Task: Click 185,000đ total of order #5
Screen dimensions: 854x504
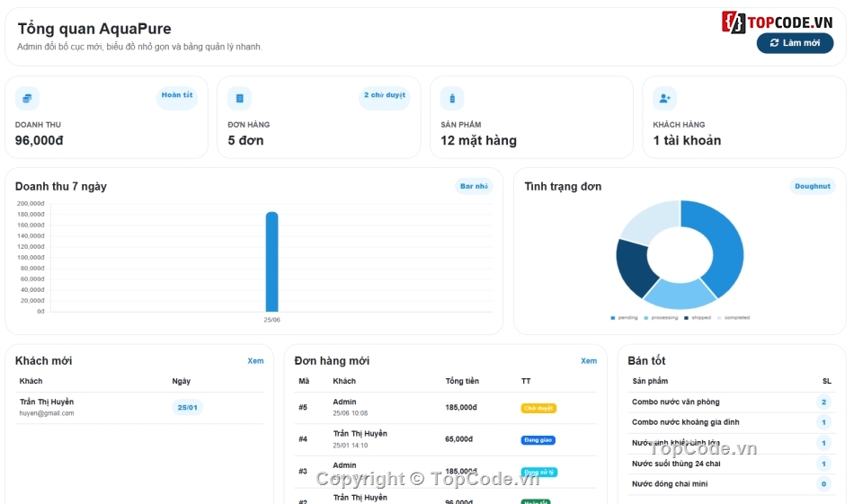Action: coord(461,408)
